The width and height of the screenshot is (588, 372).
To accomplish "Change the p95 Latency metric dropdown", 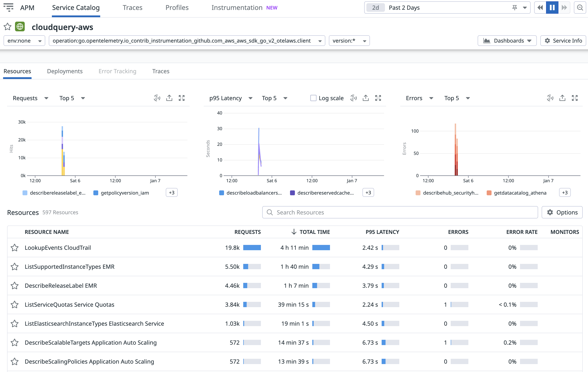I will click(231, 98).
